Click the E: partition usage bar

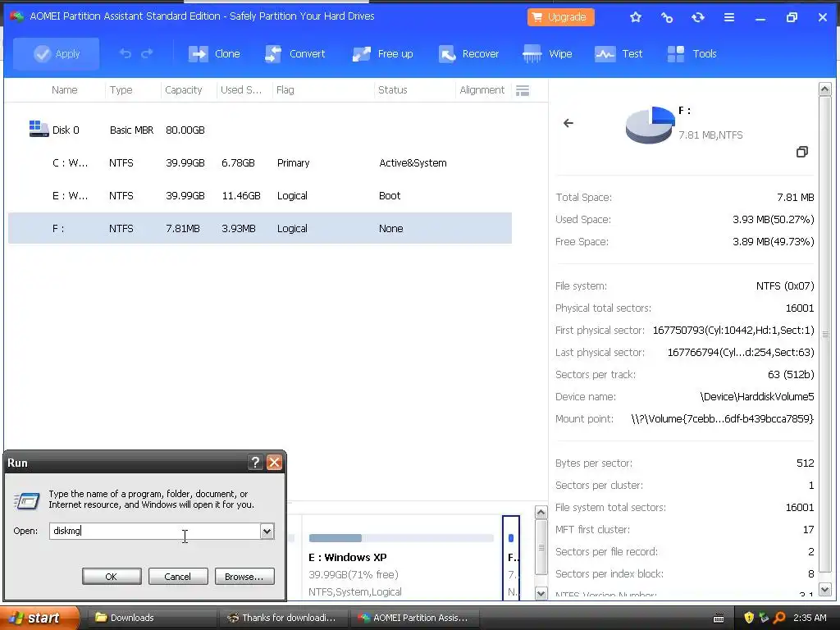pyautogui.click(x=401, y=538)
